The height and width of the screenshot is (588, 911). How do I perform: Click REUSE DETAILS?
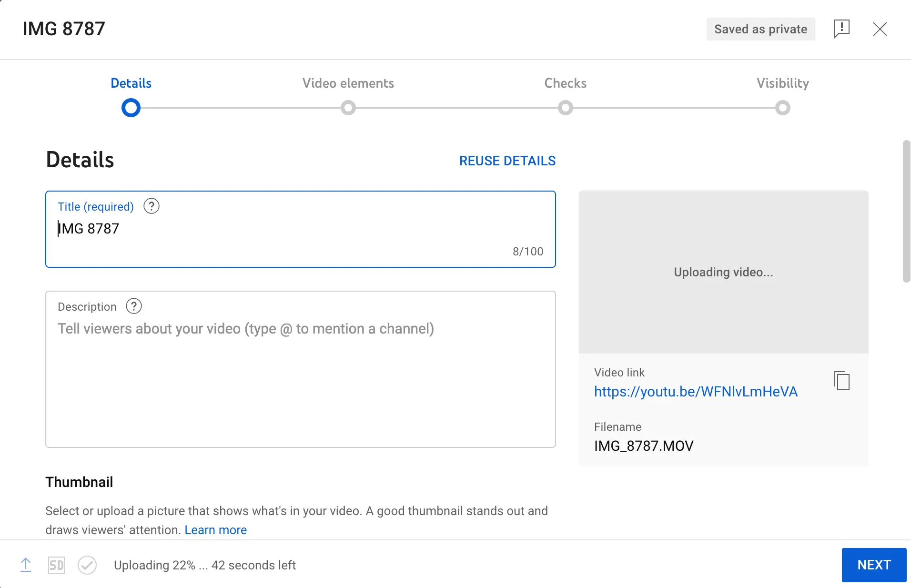click(x=507, y=161)
